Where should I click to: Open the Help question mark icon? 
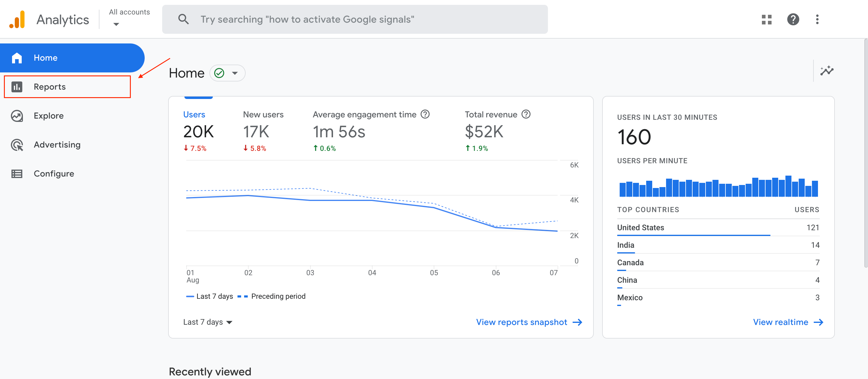click(x=793, y=19)
